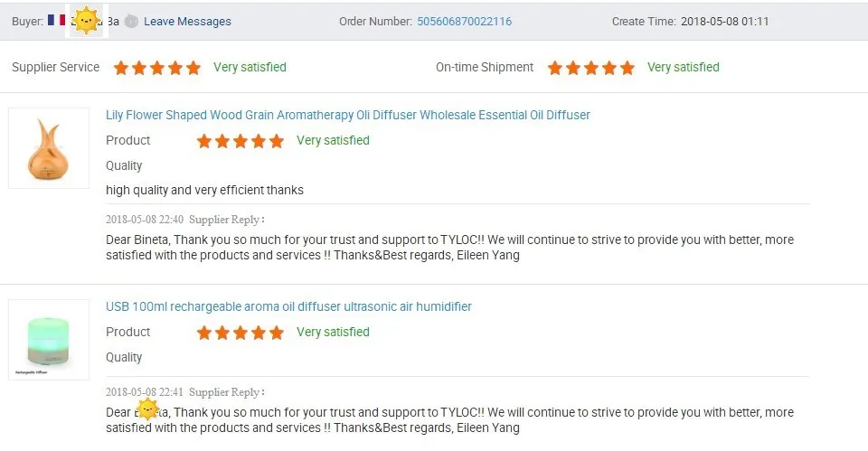Click the second supplier reply dated 22:41
The image size is (868, 451).
449,420
